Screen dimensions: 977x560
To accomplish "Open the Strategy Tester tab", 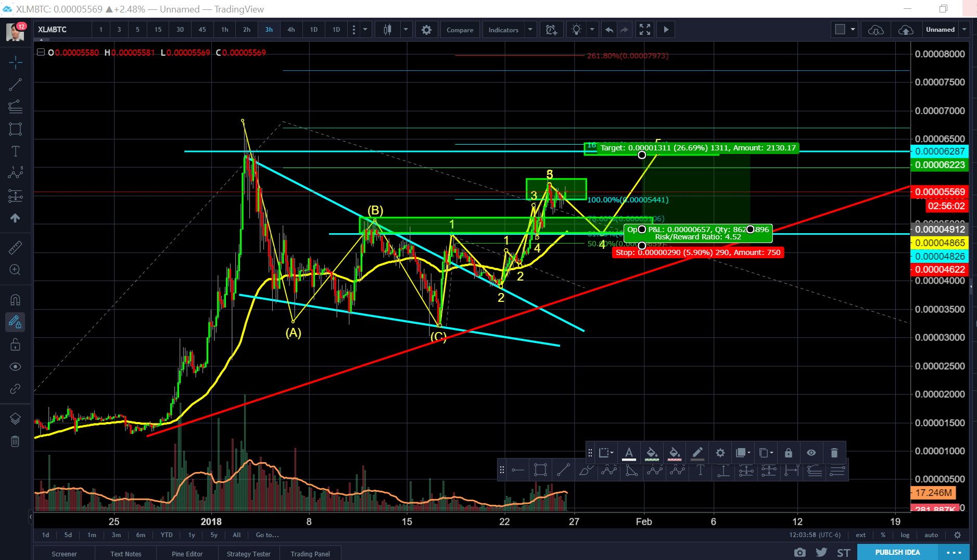I will (249, 554).
